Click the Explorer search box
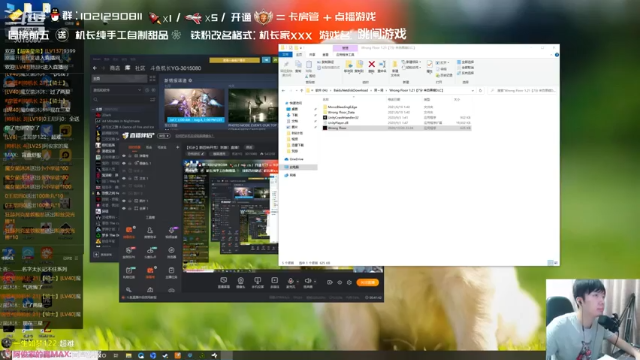The image size is (640, 360). [522, 90]
